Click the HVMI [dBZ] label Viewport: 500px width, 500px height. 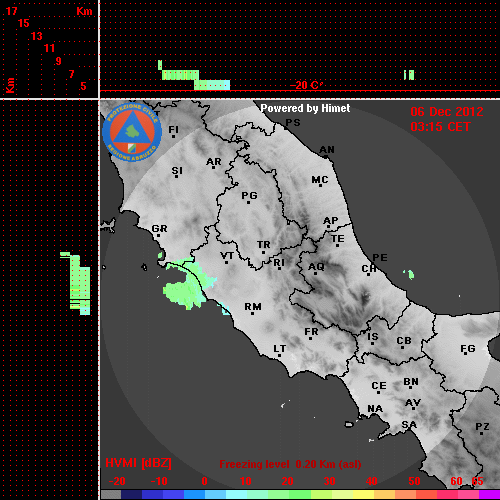click(138, 463)
